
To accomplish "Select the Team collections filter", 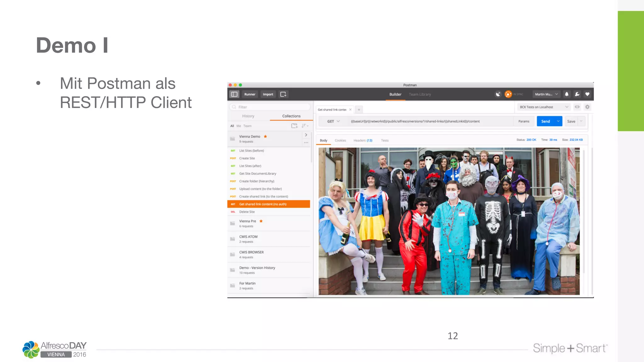I will [247, 126].
